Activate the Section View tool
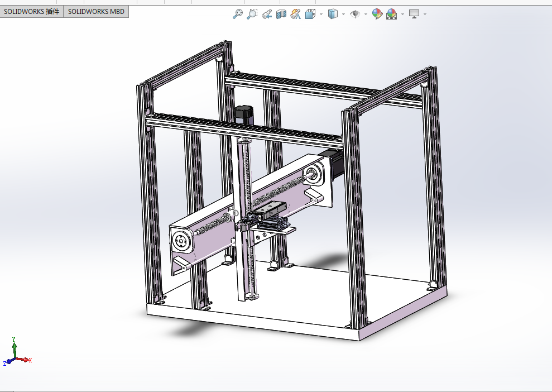The height and width of the screenshot is (392, 552). point(281,14)
